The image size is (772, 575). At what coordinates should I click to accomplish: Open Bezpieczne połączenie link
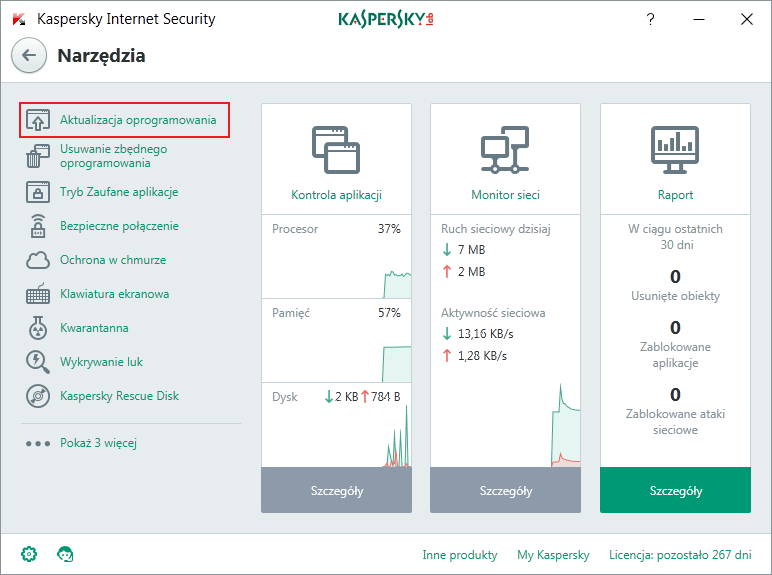119,226
